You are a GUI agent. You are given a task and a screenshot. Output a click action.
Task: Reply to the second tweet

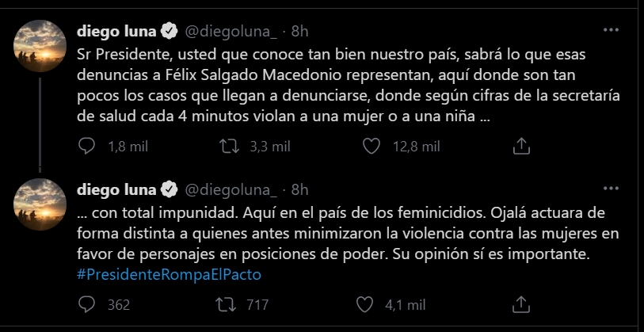coord(89,304)
